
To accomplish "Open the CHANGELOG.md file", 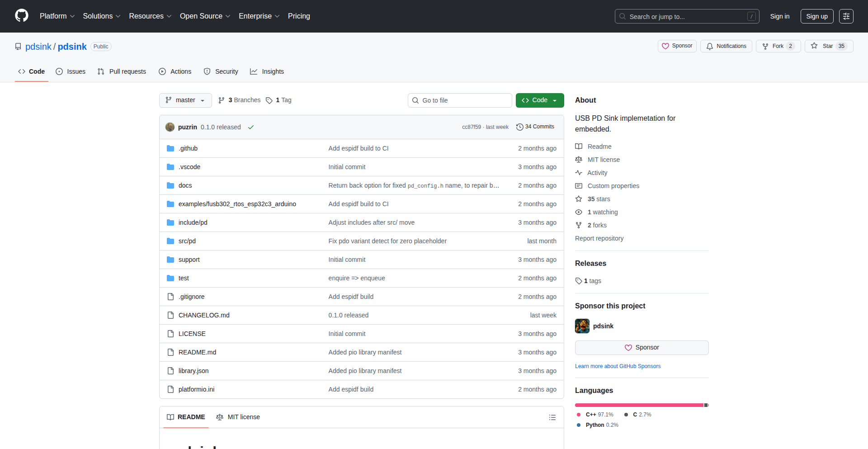I will pyautogui.click(x=204, y=315).
